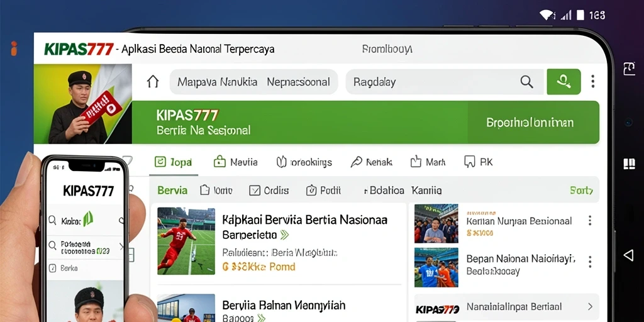
Task: Click the Mark thumbs-up icon
Action: click(x=416, y=162)
